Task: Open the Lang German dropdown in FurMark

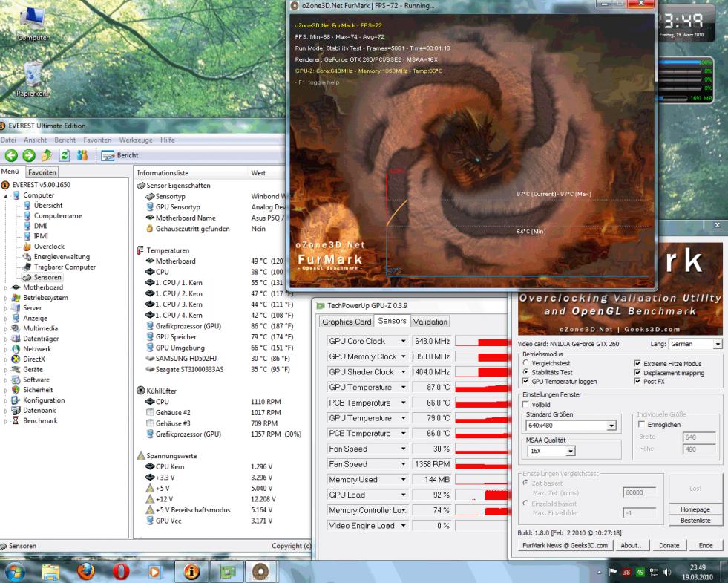Action: (695, 344)
